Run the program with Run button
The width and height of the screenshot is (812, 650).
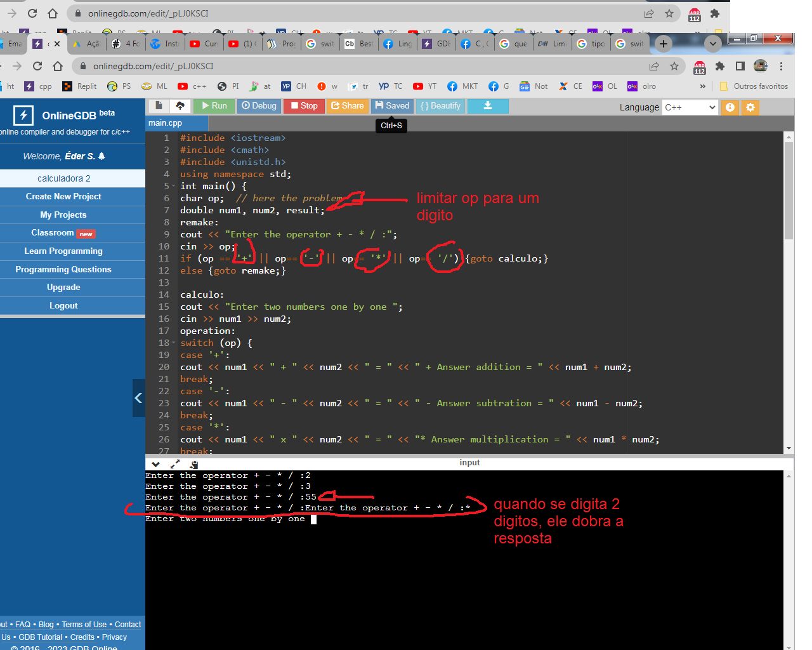[214, 106]
